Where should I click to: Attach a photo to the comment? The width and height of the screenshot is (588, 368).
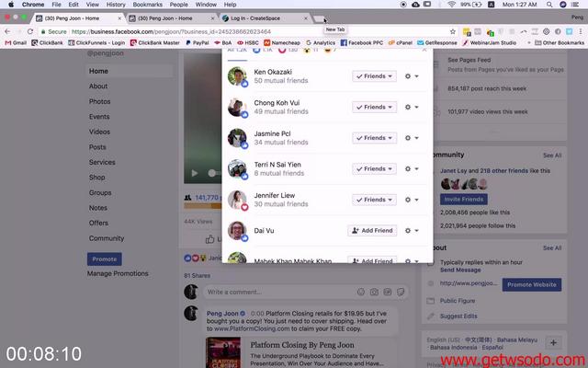(374, 292)
